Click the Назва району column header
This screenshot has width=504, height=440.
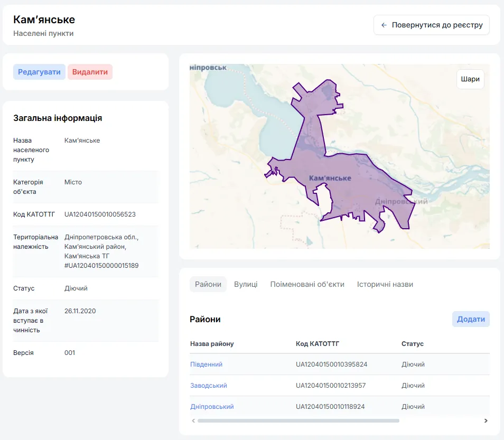212,344
